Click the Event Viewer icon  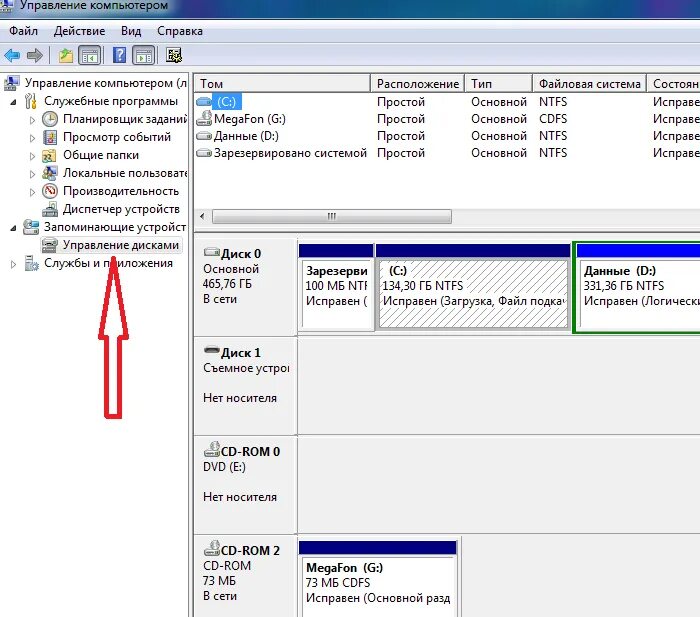click(50, 137)
